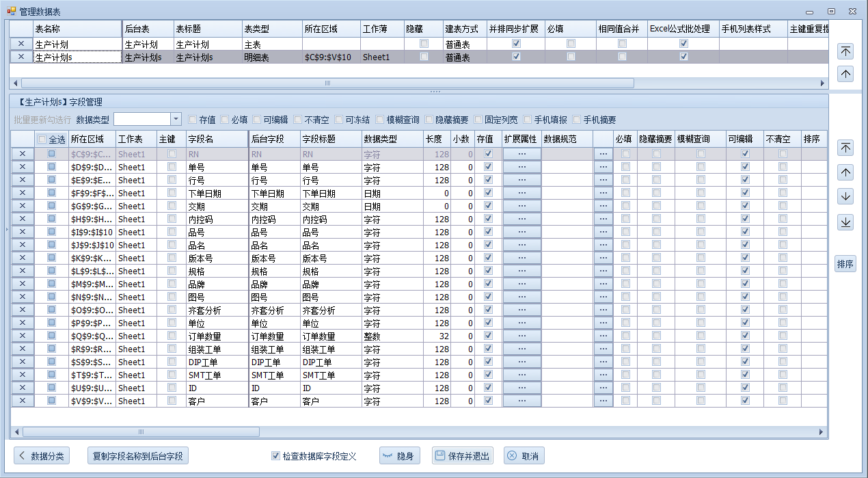Move selected field down one position
Screen dimensions: 868x478
tap(845, 197)
